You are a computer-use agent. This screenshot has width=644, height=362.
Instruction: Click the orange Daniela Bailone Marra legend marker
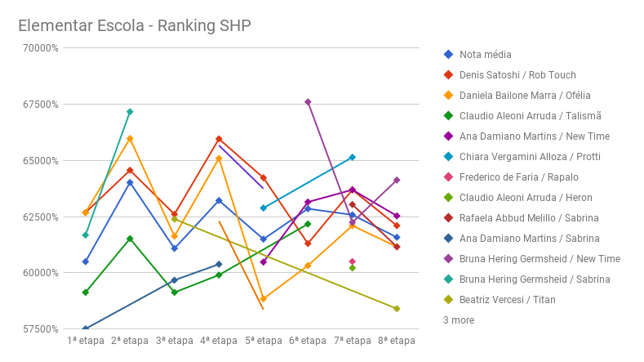click(448, 96)
